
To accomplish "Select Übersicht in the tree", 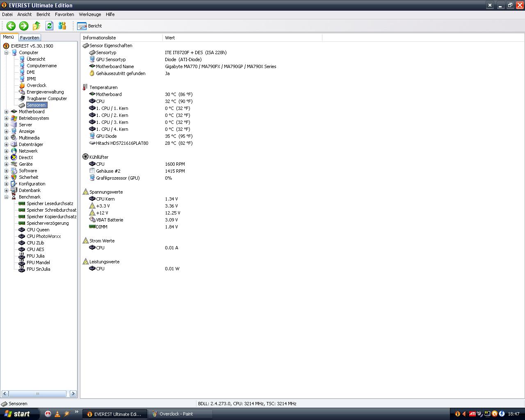I will pos(36,59).
